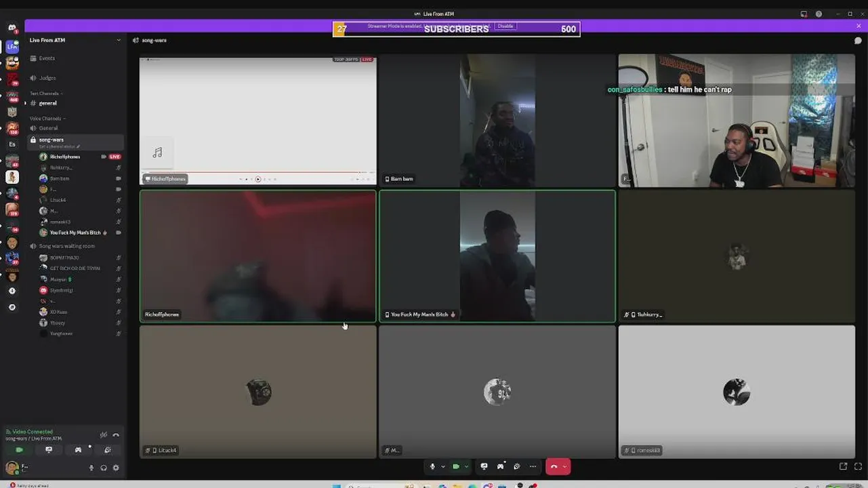Image resolution: width=868 pixels, height=488 pixels.
Task: Open the Es server icon
Action: coord(12,144)
